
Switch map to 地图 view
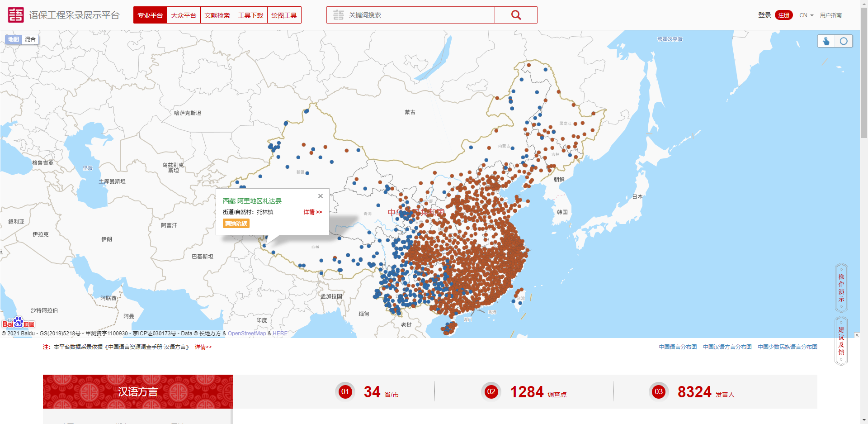point(14,39)
